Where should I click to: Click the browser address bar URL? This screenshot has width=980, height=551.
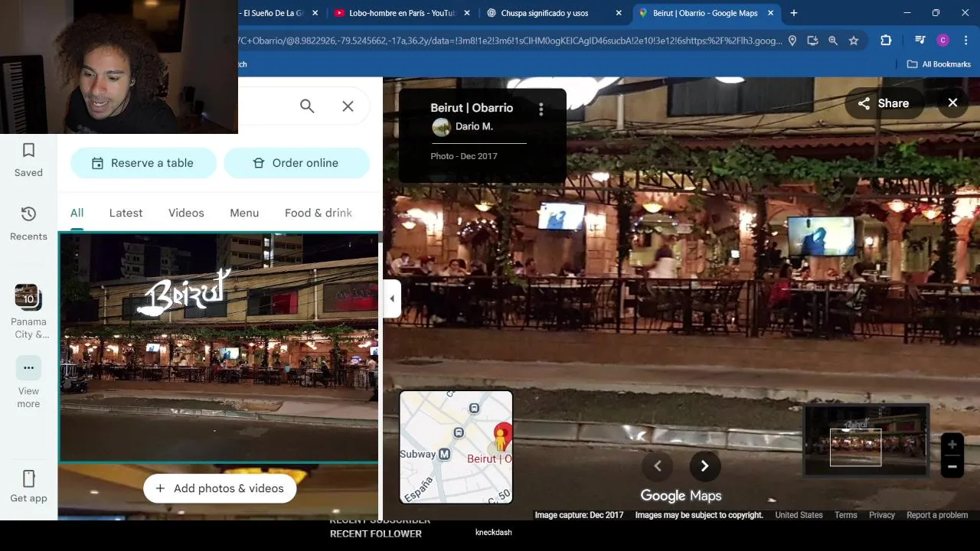tap(510, 41)
